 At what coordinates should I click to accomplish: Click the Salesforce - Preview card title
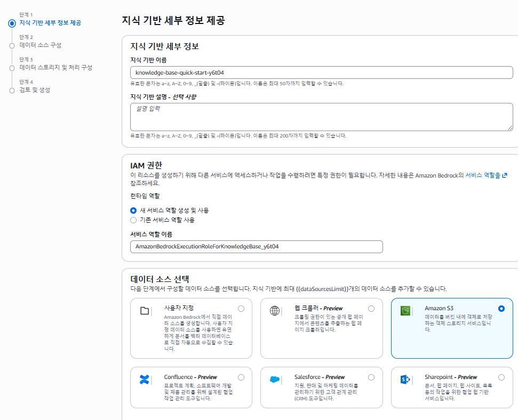click(x=320, y=377)
